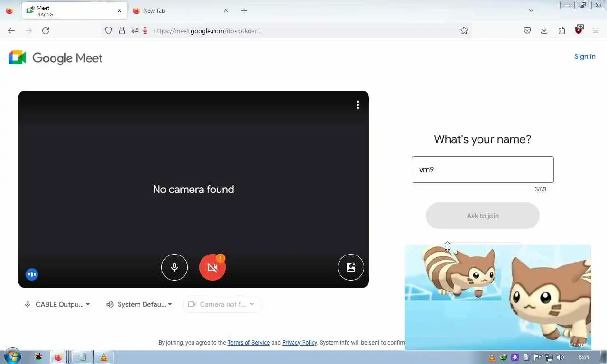Bookmark this page with star icon
Image resolution: width=607 pixels, height=364 pixels.
pos(464,30)
